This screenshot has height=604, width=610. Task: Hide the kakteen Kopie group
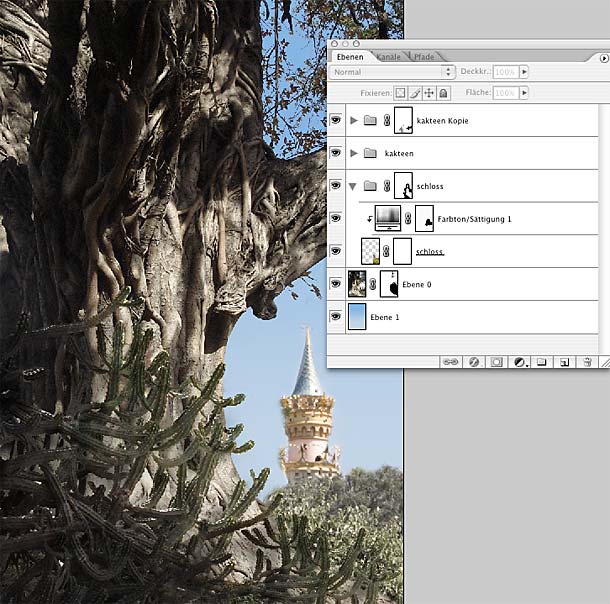[x=336, y=120]
